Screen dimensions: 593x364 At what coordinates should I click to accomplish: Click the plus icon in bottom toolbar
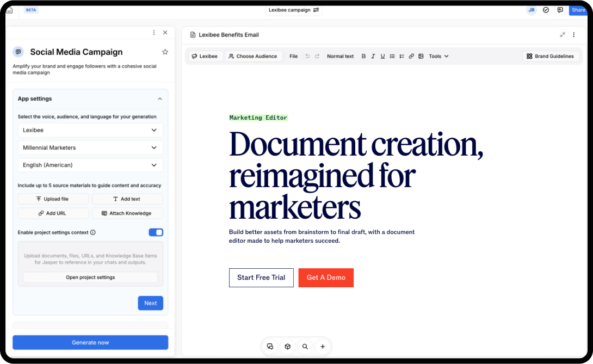pyautogui.click(x=323, y=347)
